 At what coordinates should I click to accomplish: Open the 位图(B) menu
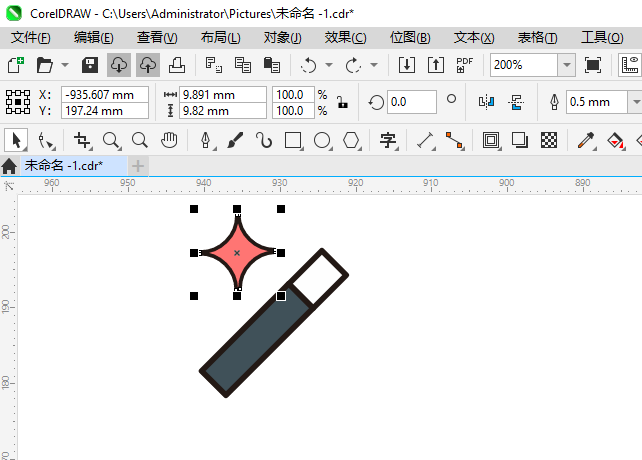pos(410,38)
